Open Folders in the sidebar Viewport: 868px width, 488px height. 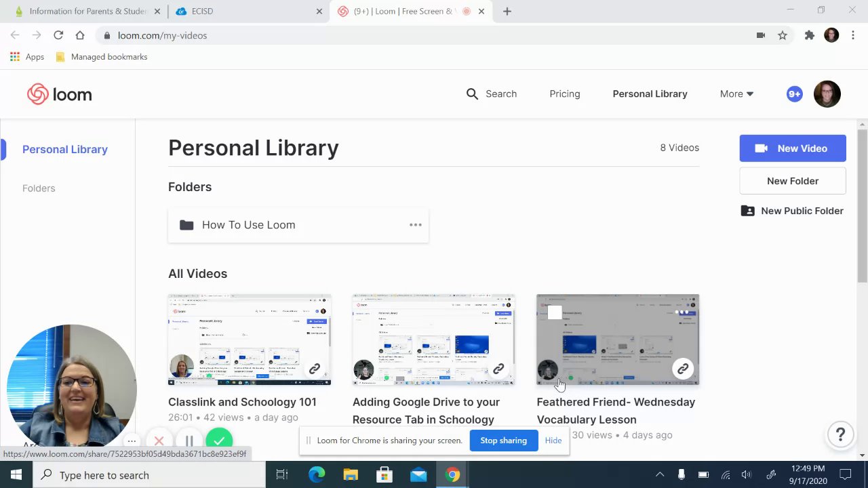pos(39,188)
